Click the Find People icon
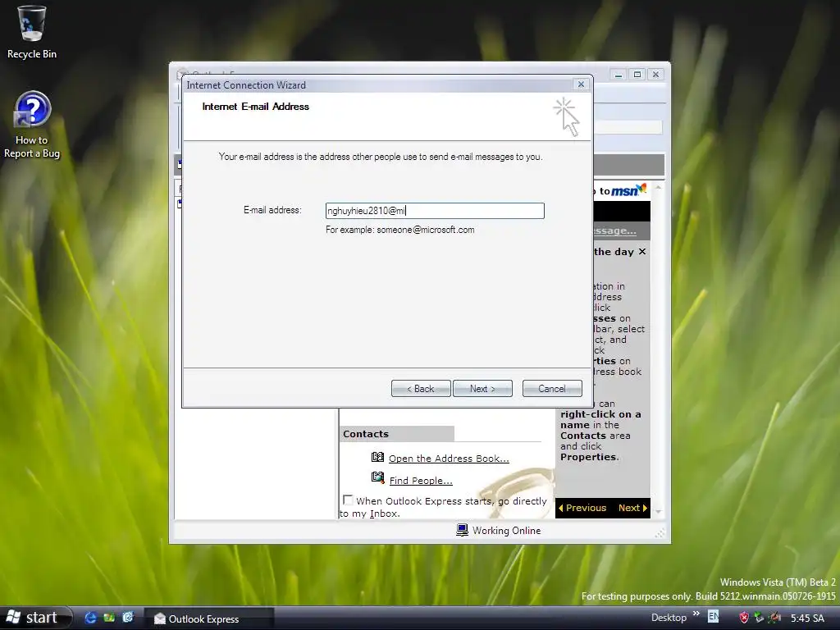 point(377,478)
